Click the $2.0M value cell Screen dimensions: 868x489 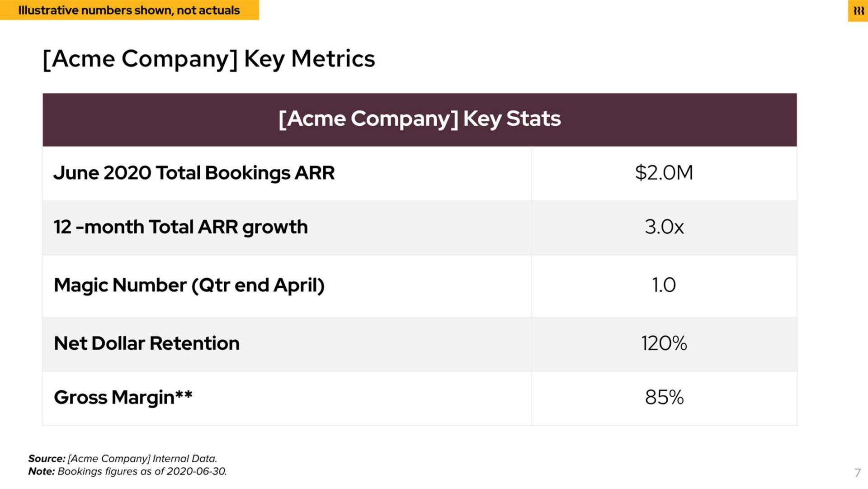click(x=664, y=173)
